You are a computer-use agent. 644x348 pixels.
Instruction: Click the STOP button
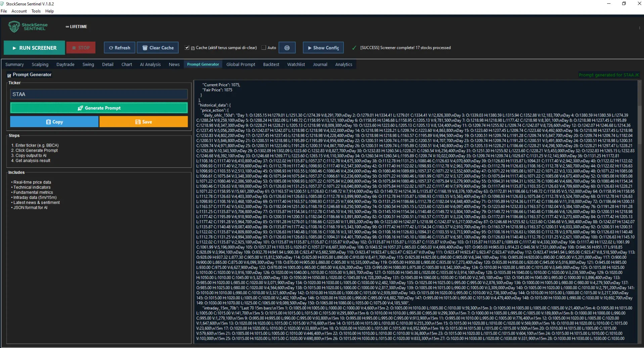point(81,48)
